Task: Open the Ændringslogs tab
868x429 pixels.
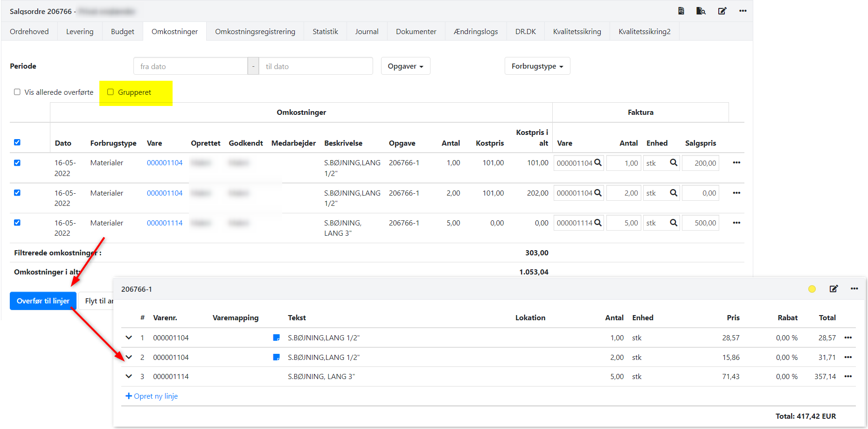Action: 476,32
